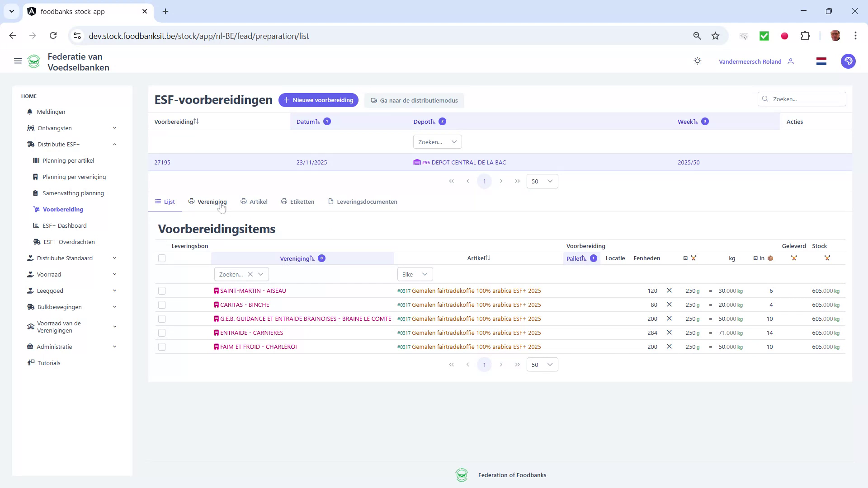This screenshot has height=488, width=868.
Task: Open the Artikel tab
Action: (x=254, y=202)
